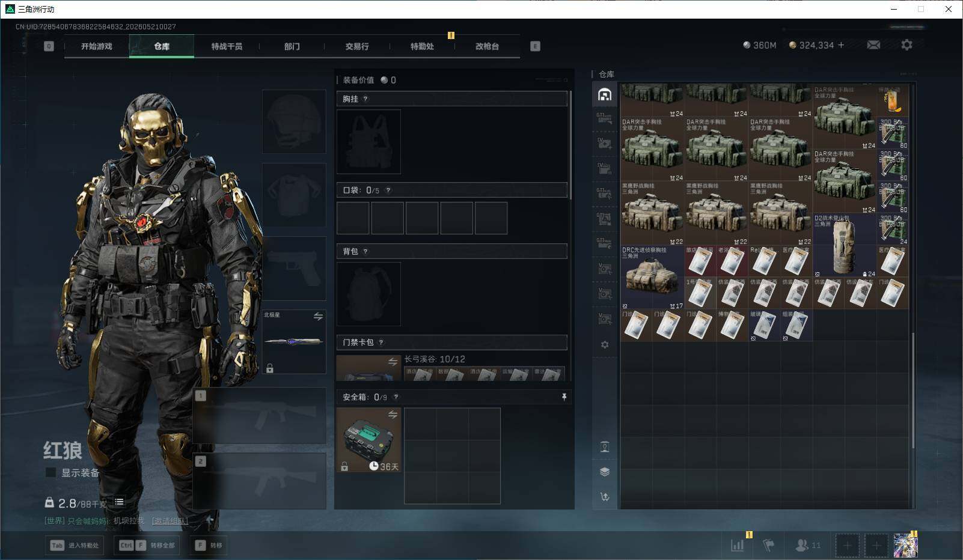
Task: Open the operator portrait icon in the storage sidebar
Action: click(x=605, y=446)
